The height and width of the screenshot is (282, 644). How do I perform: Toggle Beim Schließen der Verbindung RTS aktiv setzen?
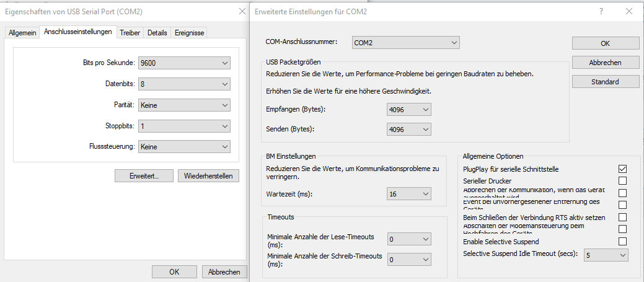pyautogui.click(x=622, y=217)
